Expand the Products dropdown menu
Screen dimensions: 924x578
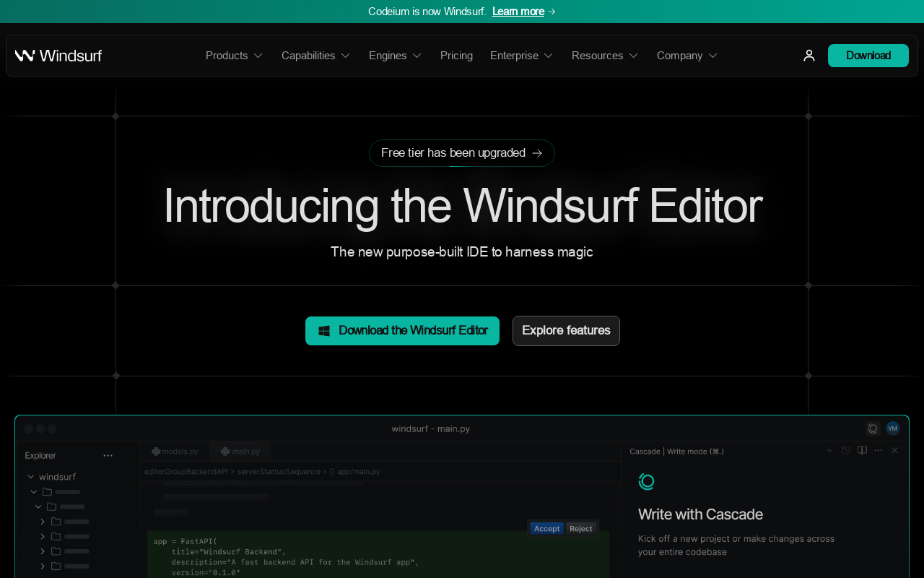[234, 56]
